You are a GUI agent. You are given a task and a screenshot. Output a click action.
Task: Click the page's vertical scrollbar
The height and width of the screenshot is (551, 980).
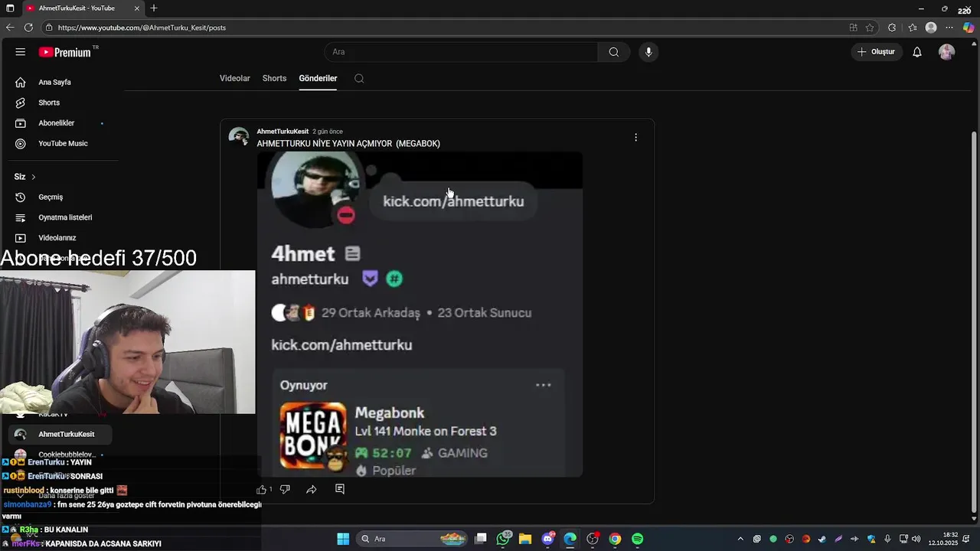(x=974, y=321)
